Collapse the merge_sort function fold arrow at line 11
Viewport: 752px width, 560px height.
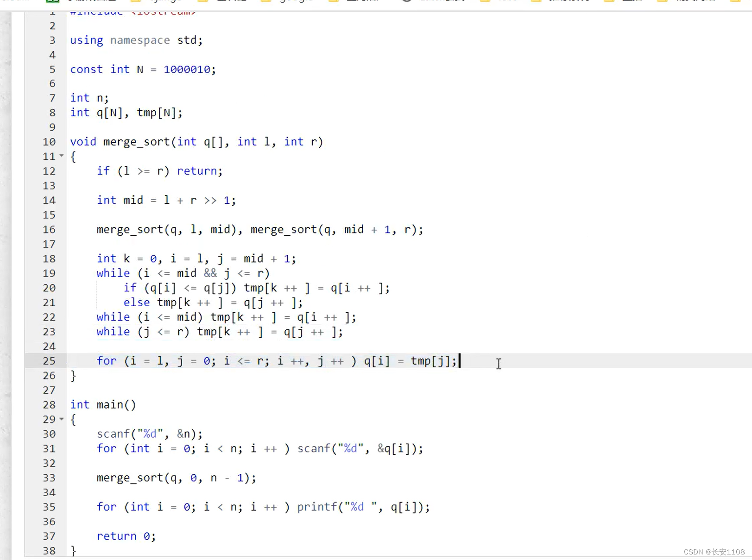(62, 156)
